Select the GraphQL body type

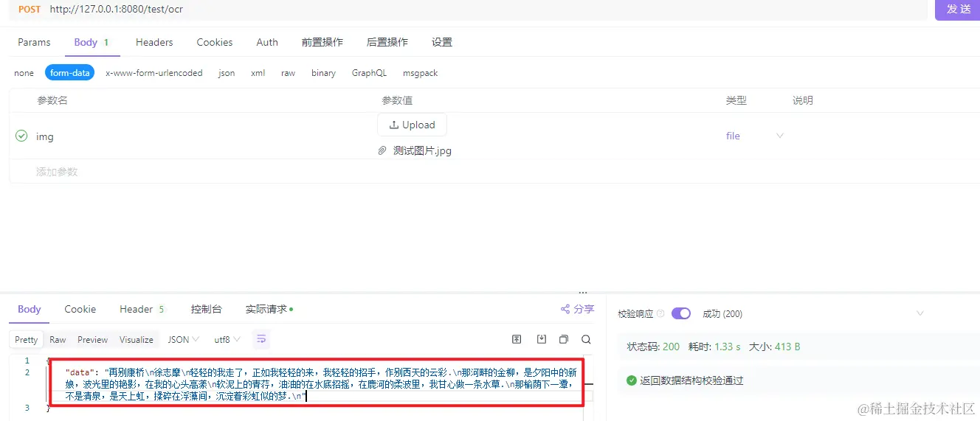pos(369,73)
